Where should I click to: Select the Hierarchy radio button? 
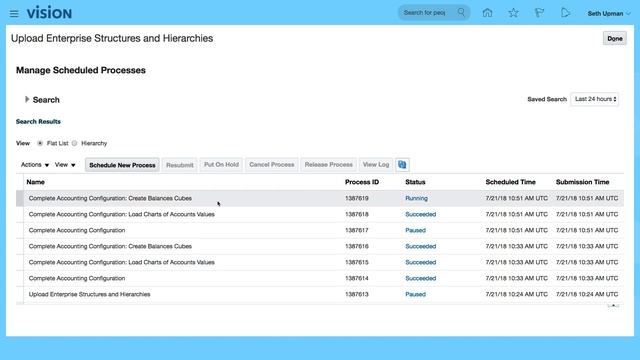74,143
